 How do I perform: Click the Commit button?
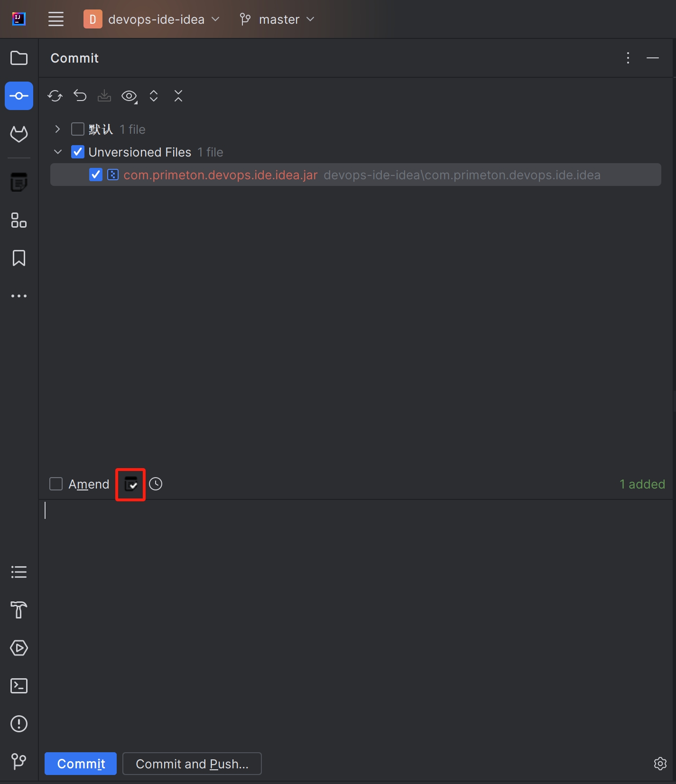[81, 764]
